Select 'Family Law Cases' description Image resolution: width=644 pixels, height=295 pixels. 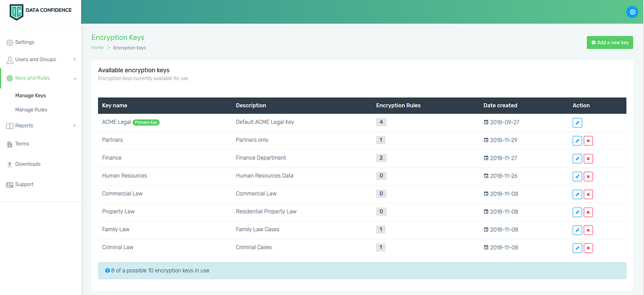click(x=258, y=229)
